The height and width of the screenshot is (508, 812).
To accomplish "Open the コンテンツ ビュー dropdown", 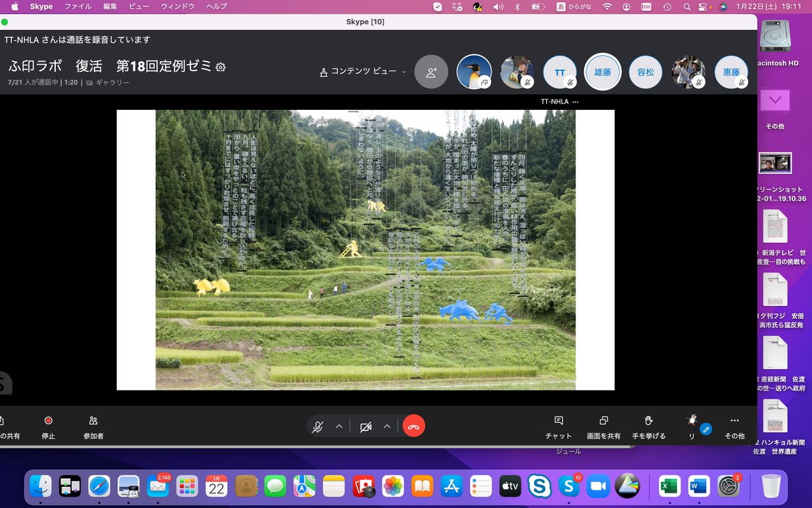I will pos(363,72).
